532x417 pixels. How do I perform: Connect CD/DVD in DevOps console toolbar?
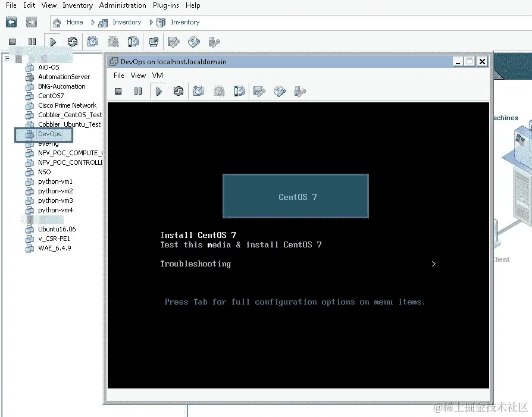(x=280, y=91)
